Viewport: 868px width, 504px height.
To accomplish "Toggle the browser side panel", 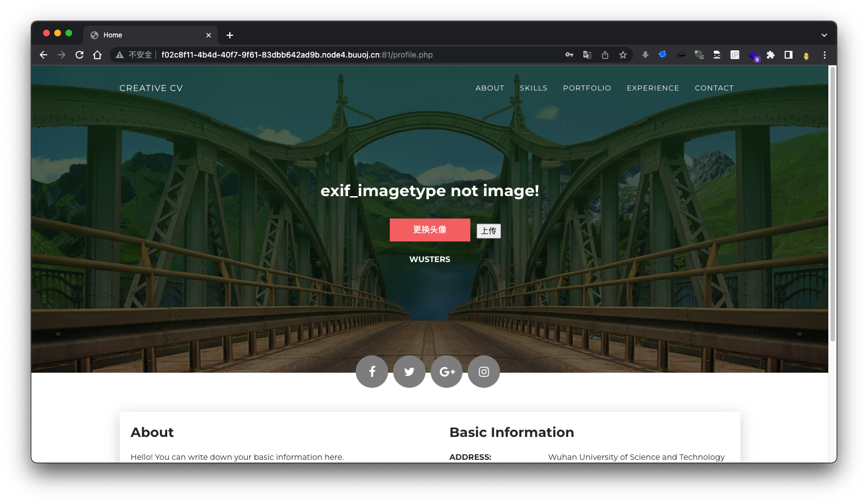I will (x=789, y=55).
